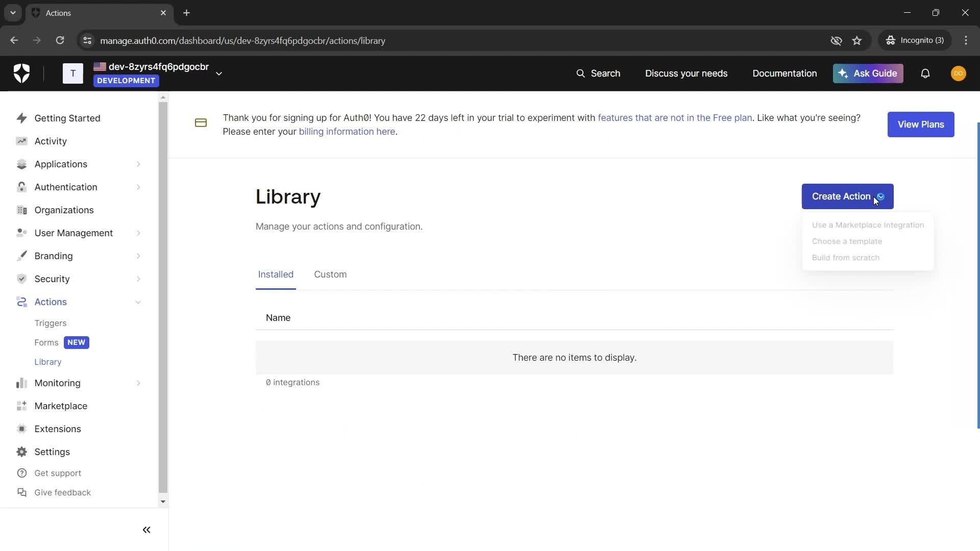Click the Give feedback chat icon

21,493
